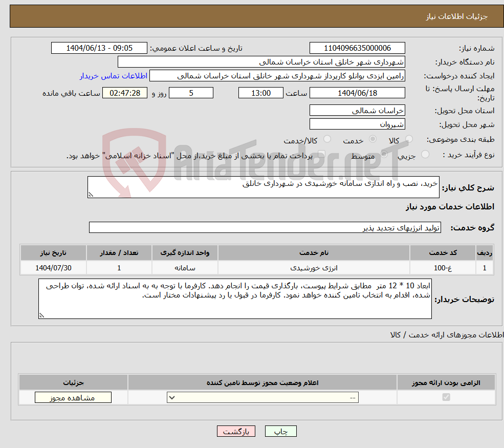This screenshot has height=448, width=504.
Task: Click the واحد اندازه گیری column header
Action: coord(185,253)
